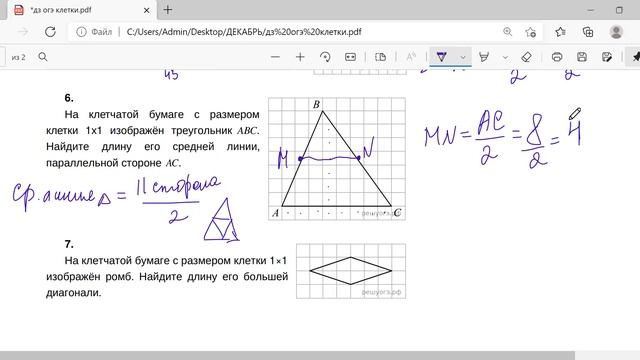Click the horizontal scrollbar at bottom

click(x=287, y=356)
